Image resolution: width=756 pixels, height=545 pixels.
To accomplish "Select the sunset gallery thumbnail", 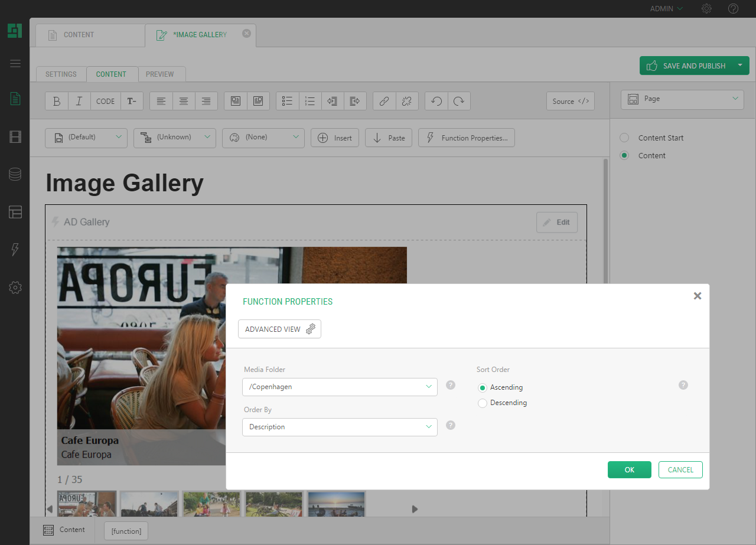I will tap(336, 504).
